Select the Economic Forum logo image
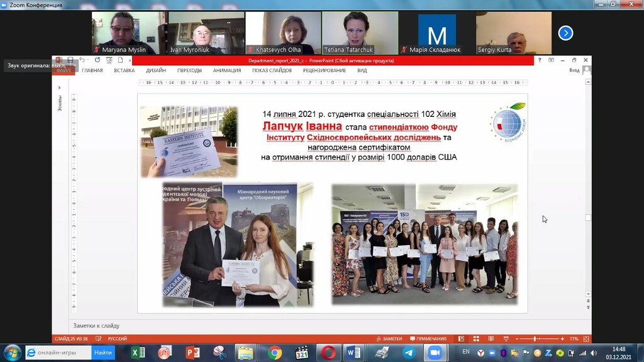Screen dimensions: 644x362 pyautogui.click(x=508, y=123)
